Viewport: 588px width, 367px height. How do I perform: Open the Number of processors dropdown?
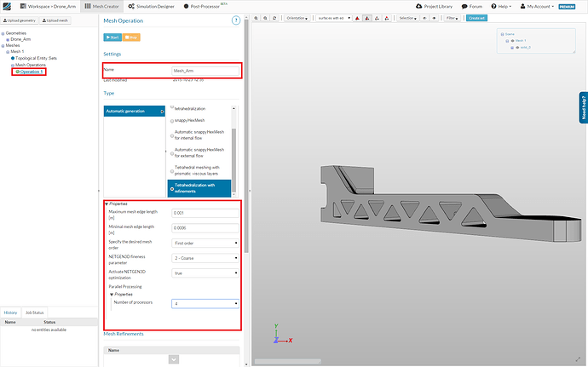205,303
